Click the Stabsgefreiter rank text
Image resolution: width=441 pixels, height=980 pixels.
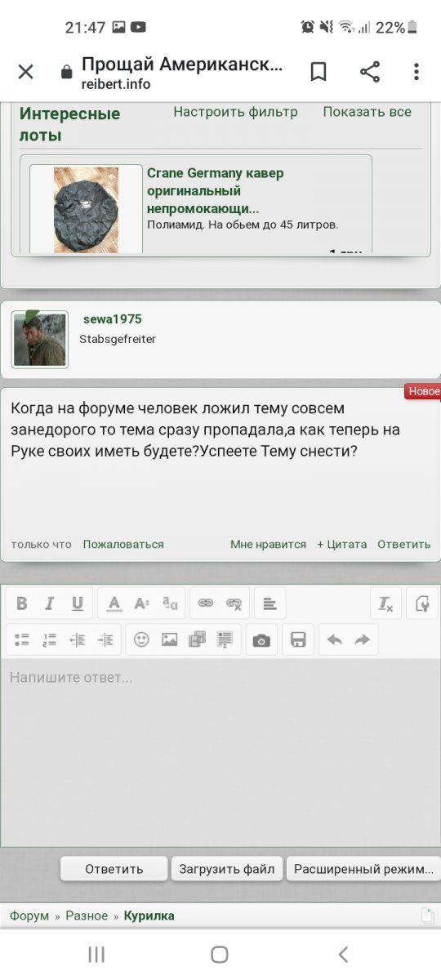pos(118,339)
